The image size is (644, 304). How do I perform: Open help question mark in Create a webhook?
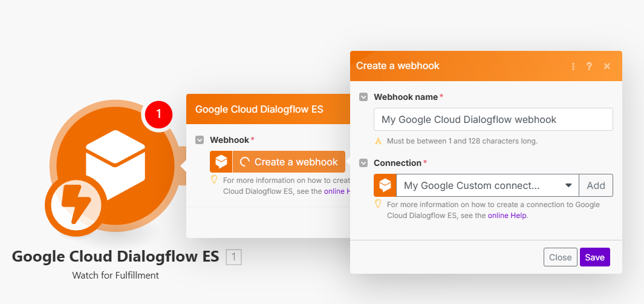[x=589, y=66]
